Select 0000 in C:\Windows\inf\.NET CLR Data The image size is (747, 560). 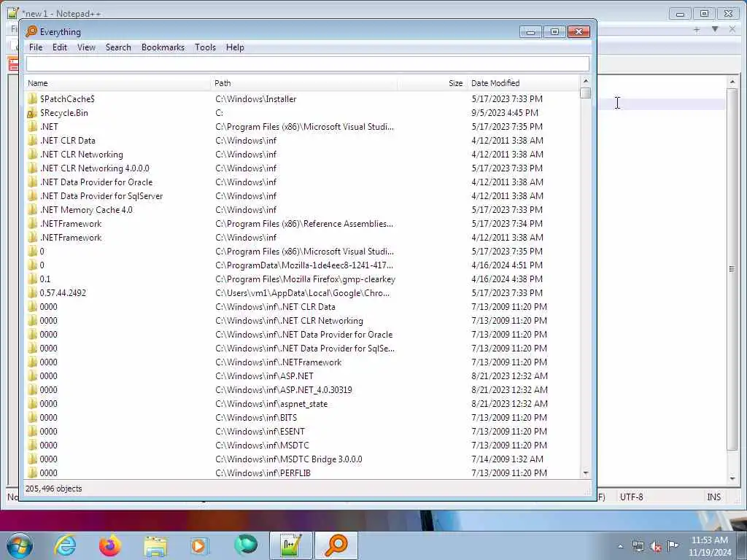click(49, 307)
